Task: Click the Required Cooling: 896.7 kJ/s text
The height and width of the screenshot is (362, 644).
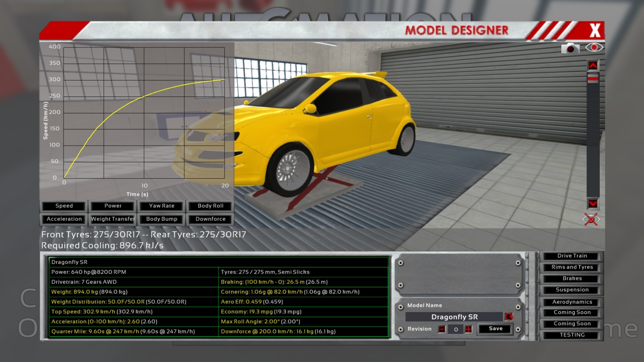Action: (x=102, y=245)
